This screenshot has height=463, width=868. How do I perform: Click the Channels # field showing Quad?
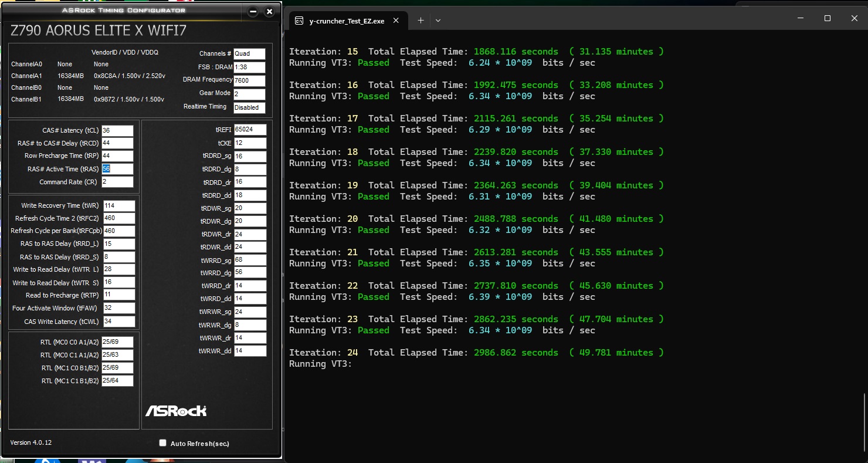[x=249, y=53]
